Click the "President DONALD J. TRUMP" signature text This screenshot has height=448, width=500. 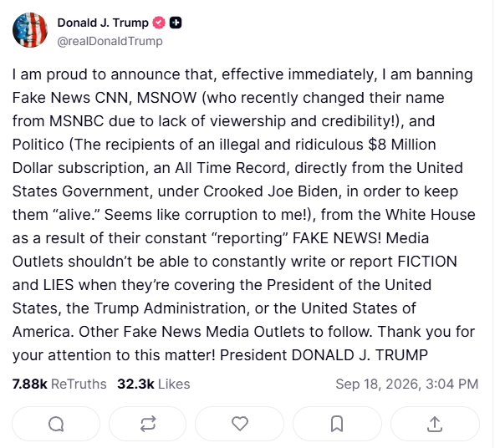(x=324, y=355)
